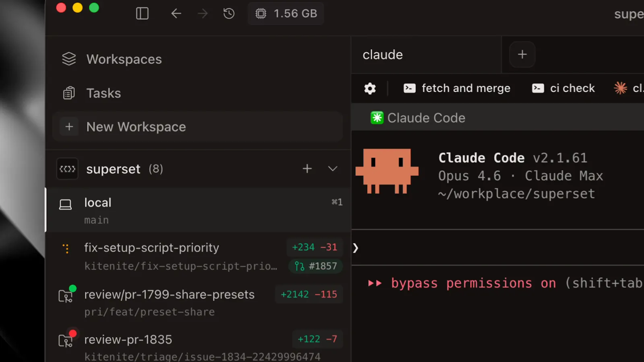Go forward with the right arrow
Viewport: 644px width, 362px height.
tap(203, 14)
